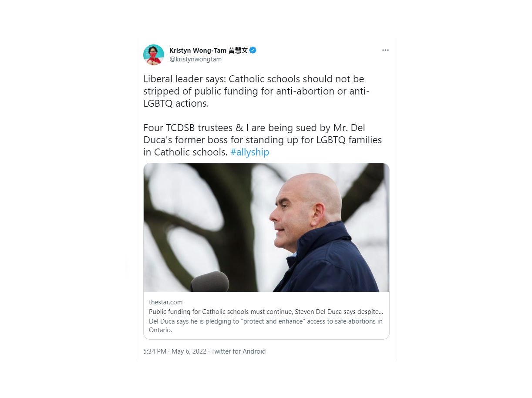
Task: Click the tweet text about Liberal leader
Action: [x=256, y=91]
